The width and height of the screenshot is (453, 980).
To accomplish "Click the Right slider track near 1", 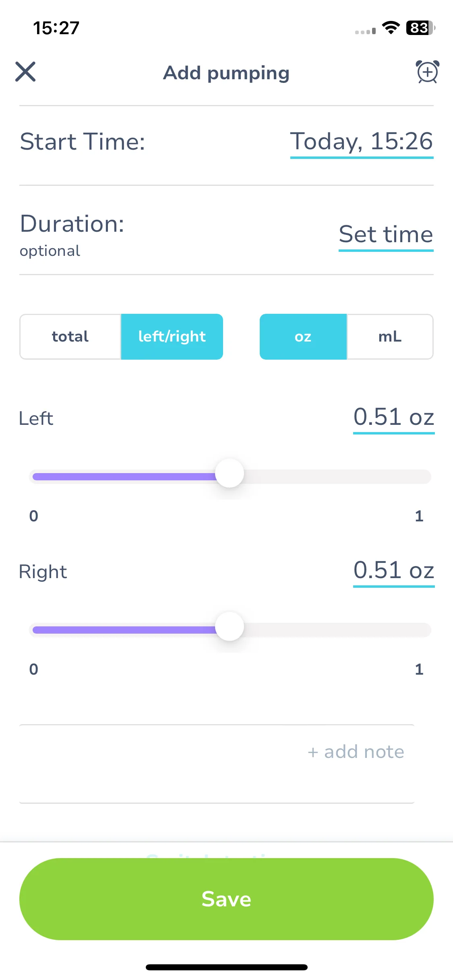I will pos(419,630).
